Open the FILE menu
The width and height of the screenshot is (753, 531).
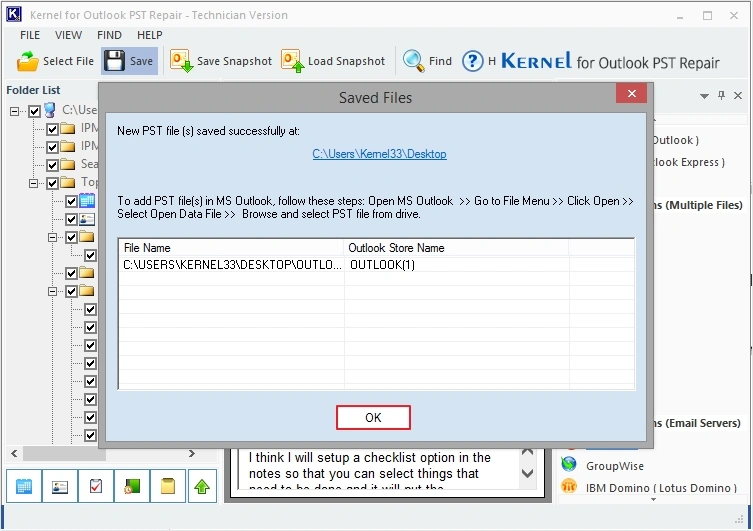tap(30, 35)
